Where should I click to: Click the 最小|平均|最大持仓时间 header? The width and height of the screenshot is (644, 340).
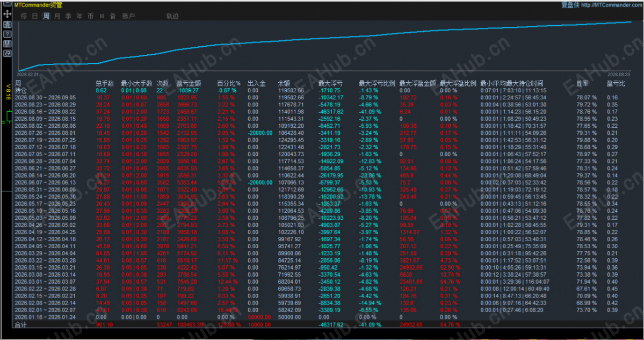[512, 83]
